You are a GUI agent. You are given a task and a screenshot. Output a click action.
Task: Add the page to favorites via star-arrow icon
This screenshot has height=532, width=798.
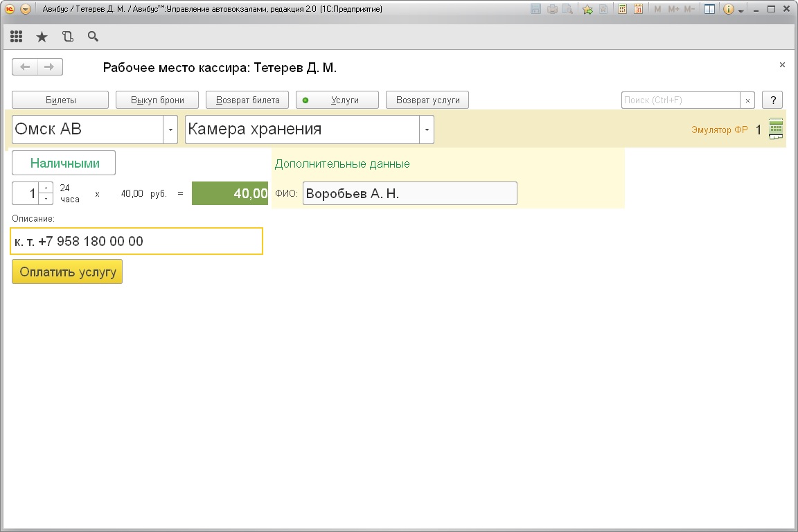tap(587, 10)
